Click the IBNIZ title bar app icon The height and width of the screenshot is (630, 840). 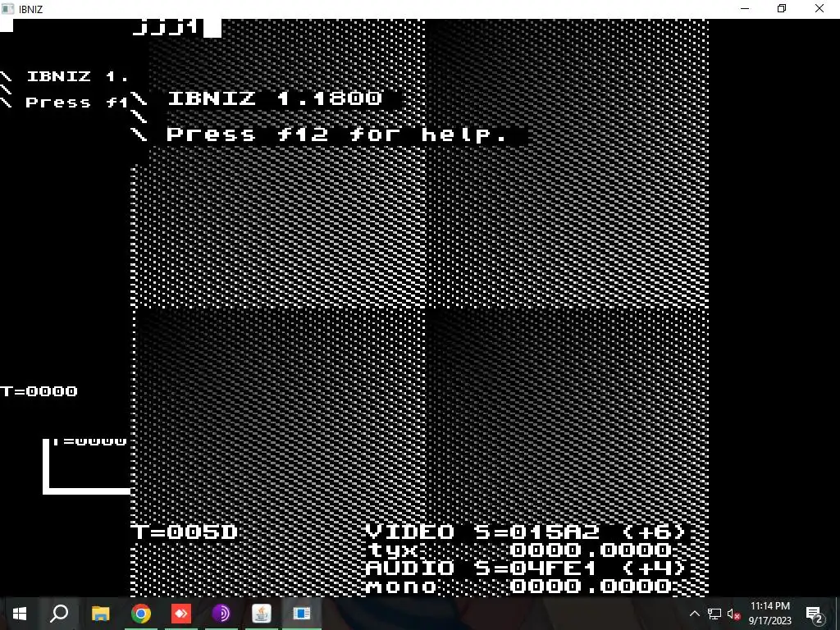pos(8,8)
